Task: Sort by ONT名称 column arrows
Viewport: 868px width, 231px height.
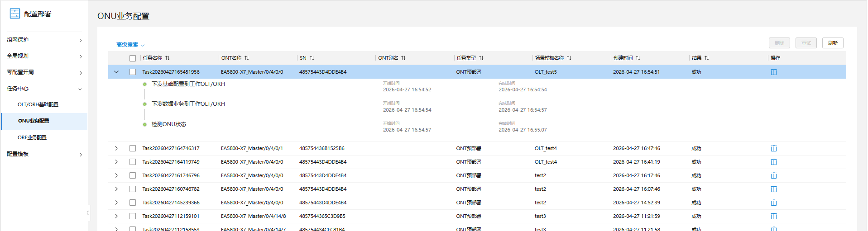Action: [x=247, y=58]
